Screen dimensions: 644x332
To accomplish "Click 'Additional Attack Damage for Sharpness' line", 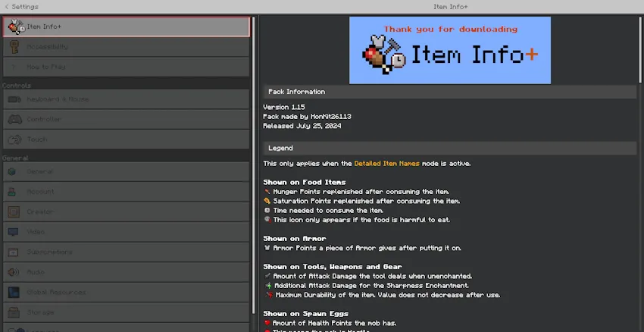I will coord(372,286).
